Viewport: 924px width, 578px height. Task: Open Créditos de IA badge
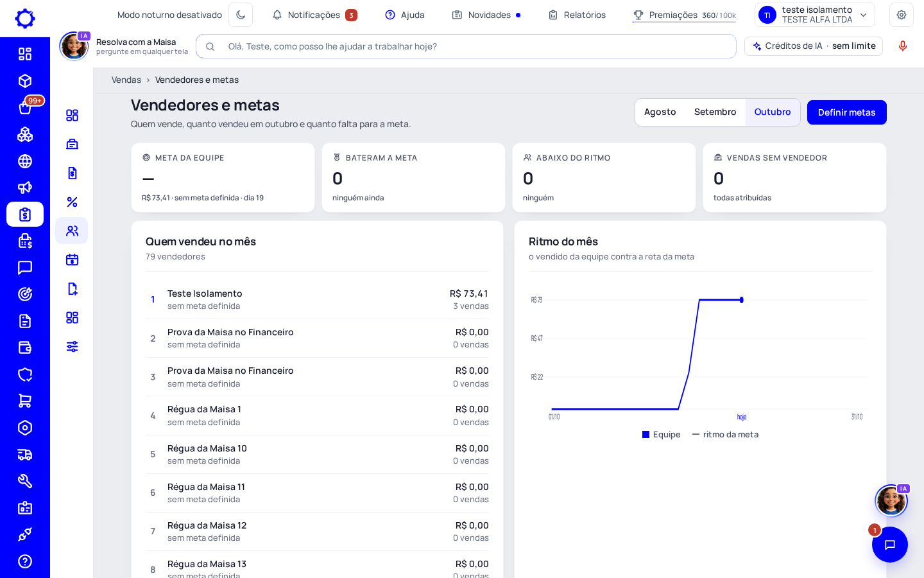(x=814, y=46)
